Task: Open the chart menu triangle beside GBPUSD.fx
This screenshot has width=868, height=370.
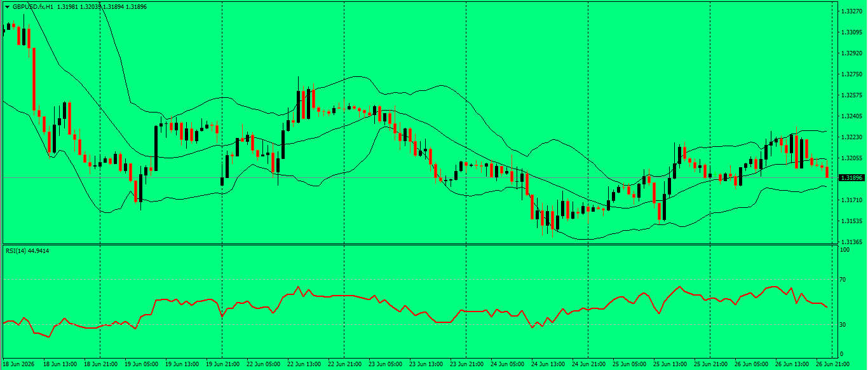Action: click(7, 7)
